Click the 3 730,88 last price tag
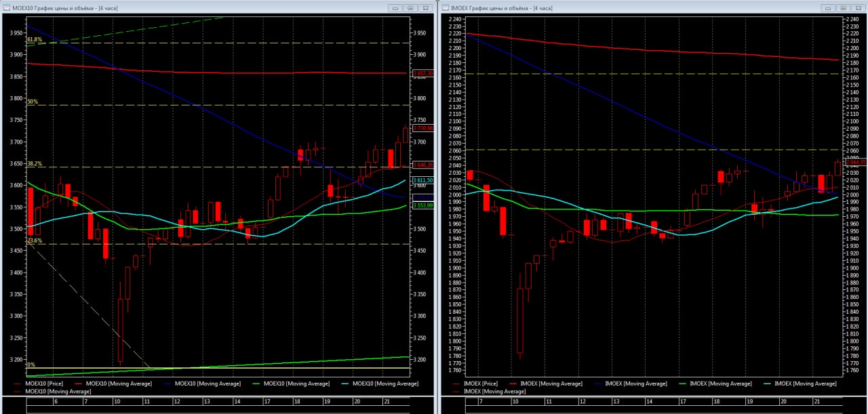 (423, 128)
